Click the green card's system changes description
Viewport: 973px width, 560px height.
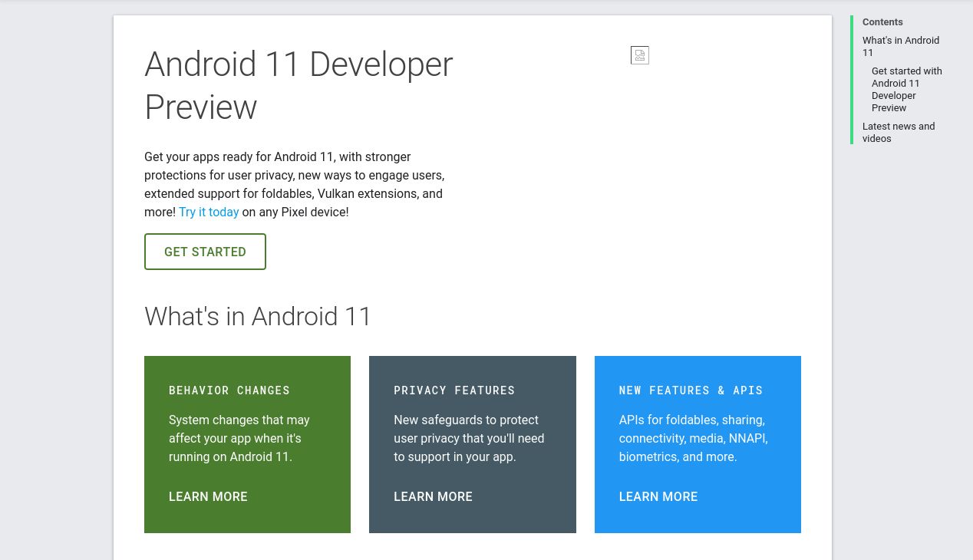[239, 439]
